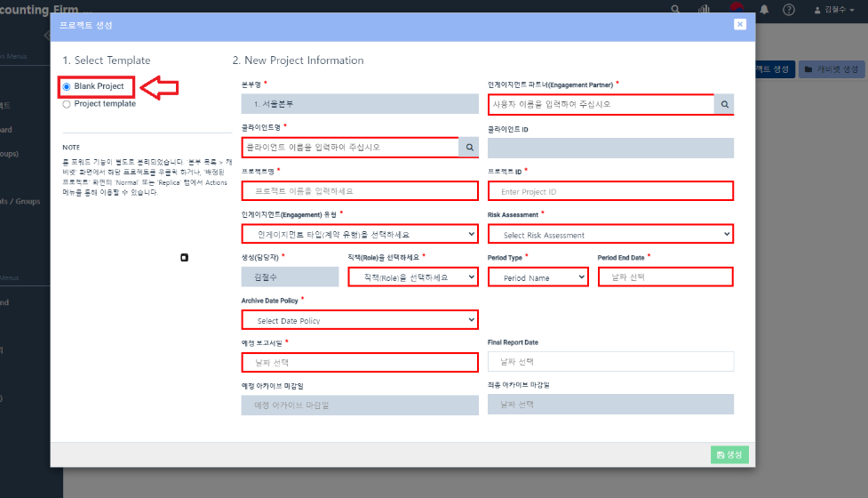Click the NOTE label text
Screen dimensions: 868x498
tap(71, 148)
